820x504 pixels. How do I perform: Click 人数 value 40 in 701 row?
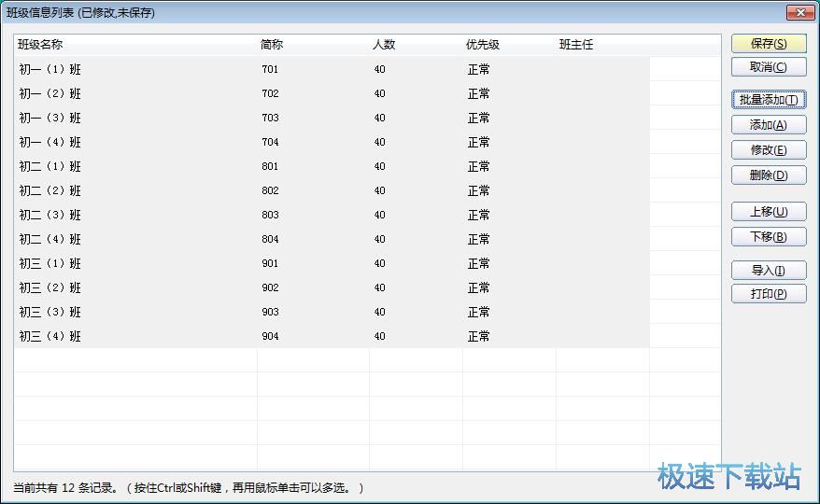point(380,69)
